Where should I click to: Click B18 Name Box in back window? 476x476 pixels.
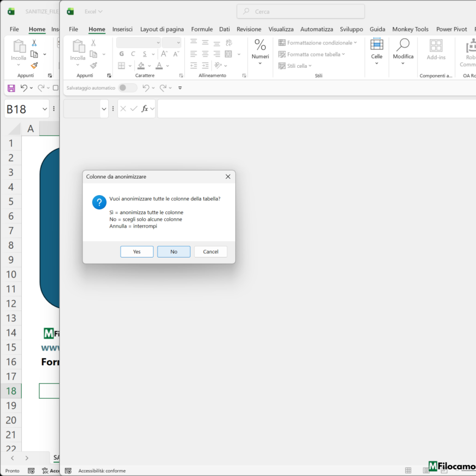(x=23, y=109)
